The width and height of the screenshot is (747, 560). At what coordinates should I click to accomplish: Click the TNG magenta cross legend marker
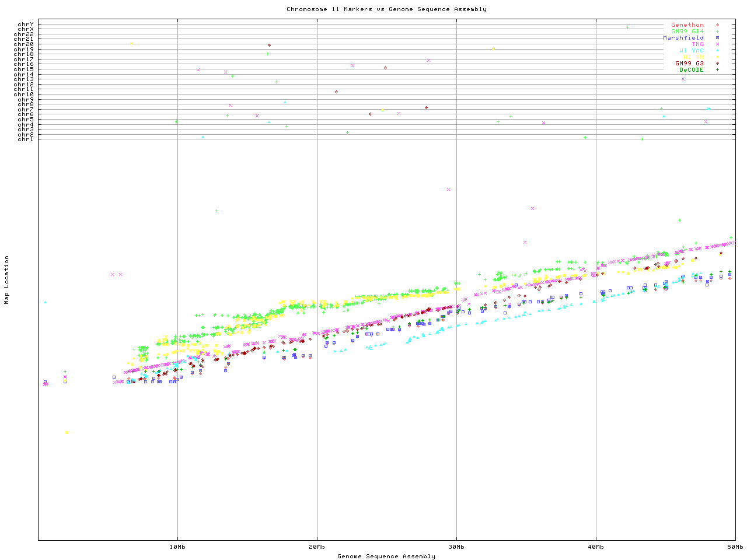pos(717,44)
